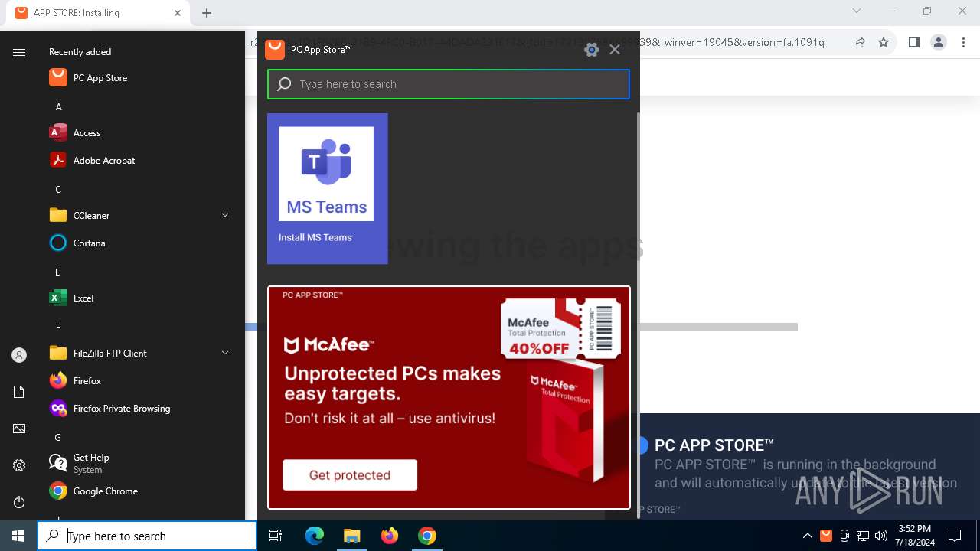The height and width of the screenshot is (551, 980).
Task: Open Microsoft Edge from taskbar
Action: tap(315, 536)
